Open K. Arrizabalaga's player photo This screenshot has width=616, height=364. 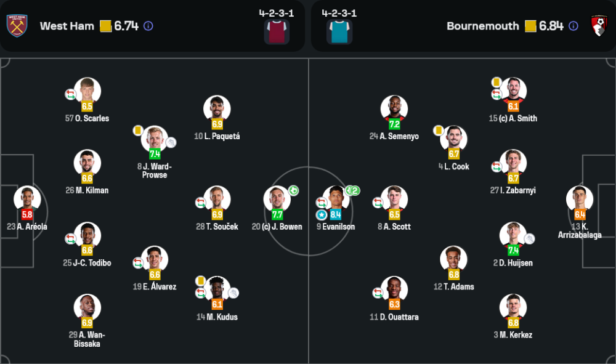[580, 198]
